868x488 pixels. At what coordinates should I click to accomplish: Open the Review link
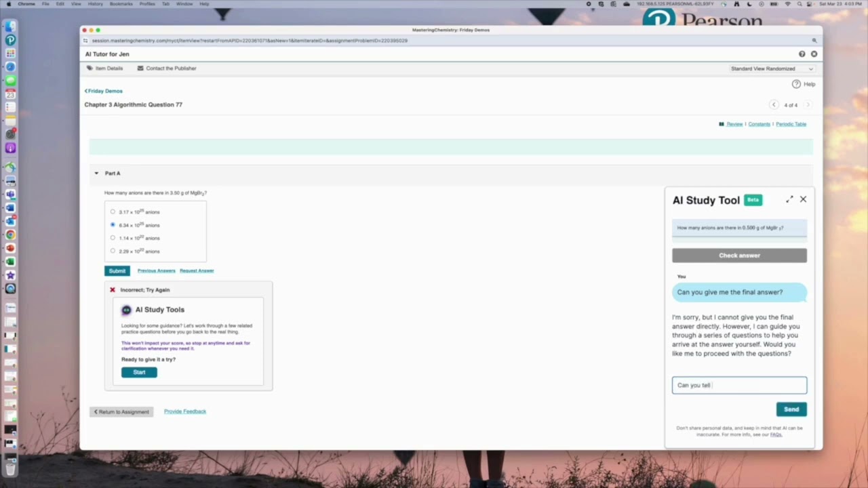(x=734, y=124)
